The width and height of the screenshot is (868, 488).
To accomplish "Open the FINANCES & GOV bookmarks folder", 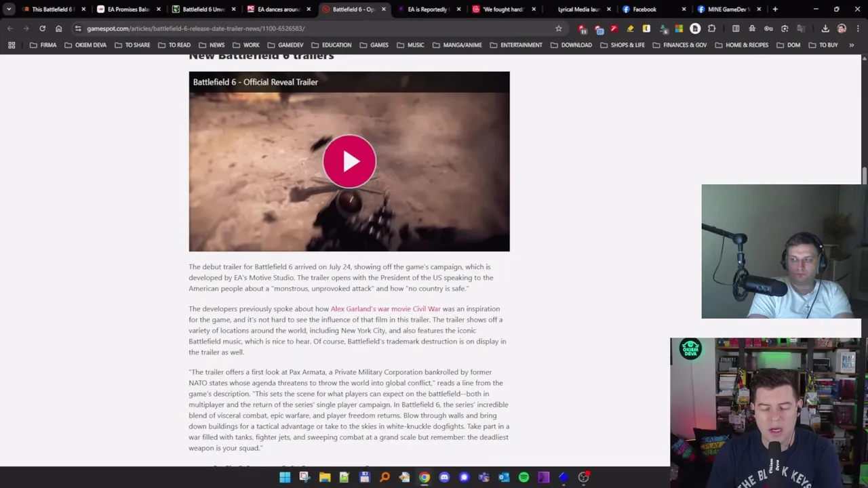I will [x=679, y=45].
